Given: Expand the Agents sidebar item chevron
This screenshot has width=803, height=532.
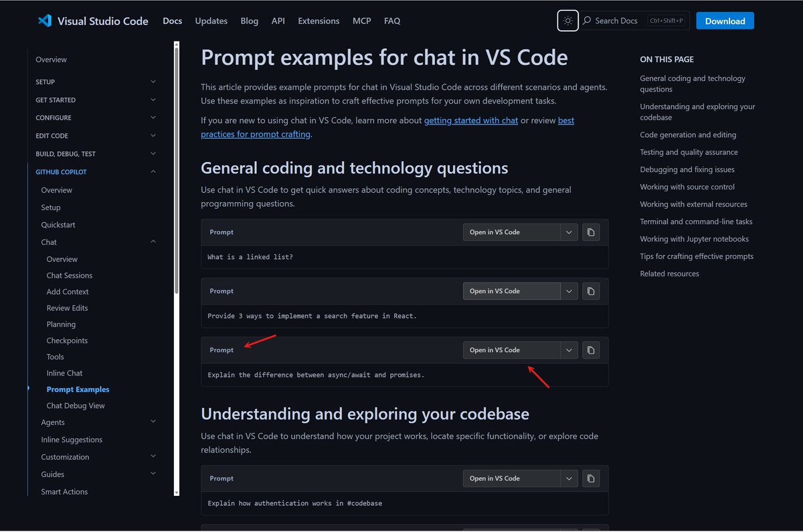Looking at the screenshot, I should [x=153, y=422].
